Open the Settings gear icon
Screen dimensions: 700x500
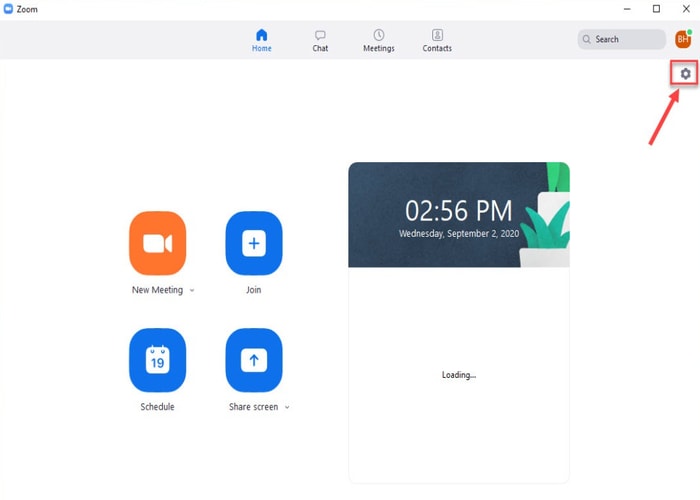pos(685,74)
